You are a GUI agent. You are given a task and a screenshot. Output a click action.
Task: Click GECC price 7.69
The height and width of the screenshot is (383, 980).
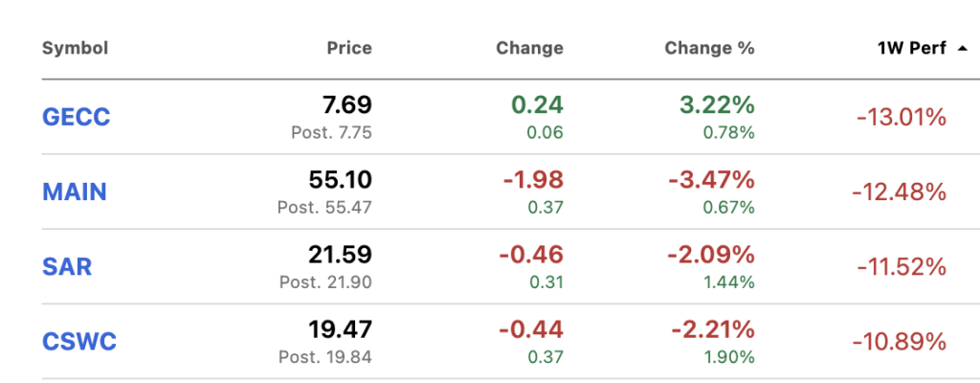coord(345,105)
